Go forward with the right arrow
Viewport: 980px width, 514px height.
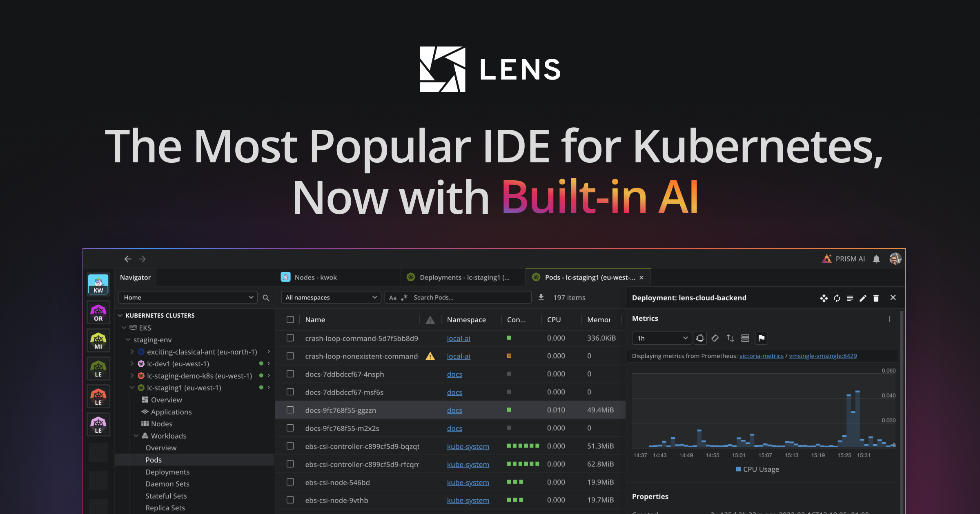(x=142, y=259)
